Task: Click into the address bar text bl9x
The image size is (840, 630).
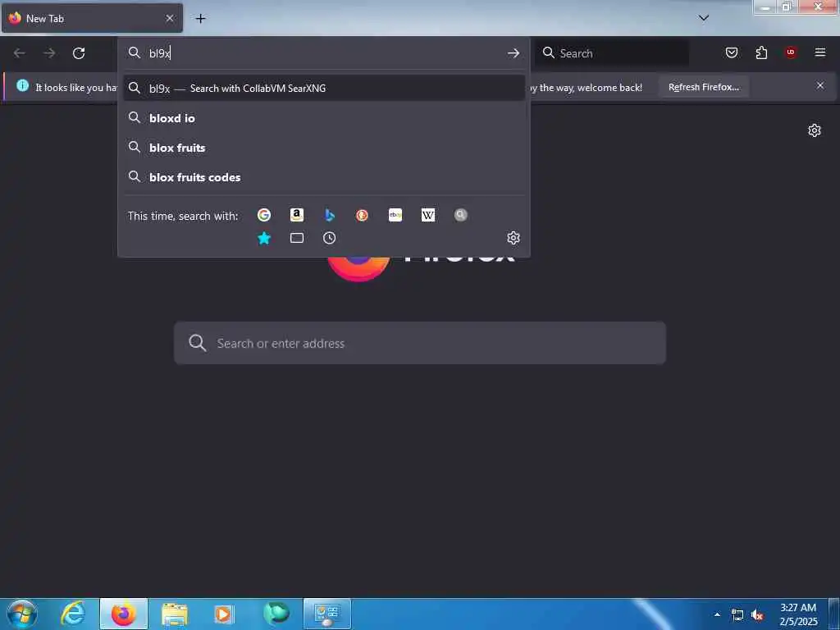Action: click(160, 53)
